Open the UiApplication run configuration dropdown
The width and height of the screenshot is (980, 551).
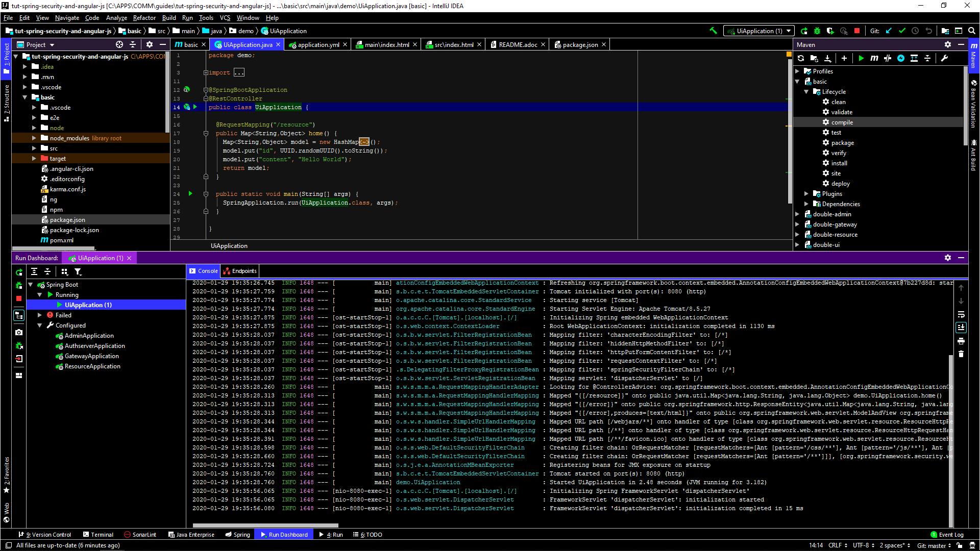pos(789,31)
